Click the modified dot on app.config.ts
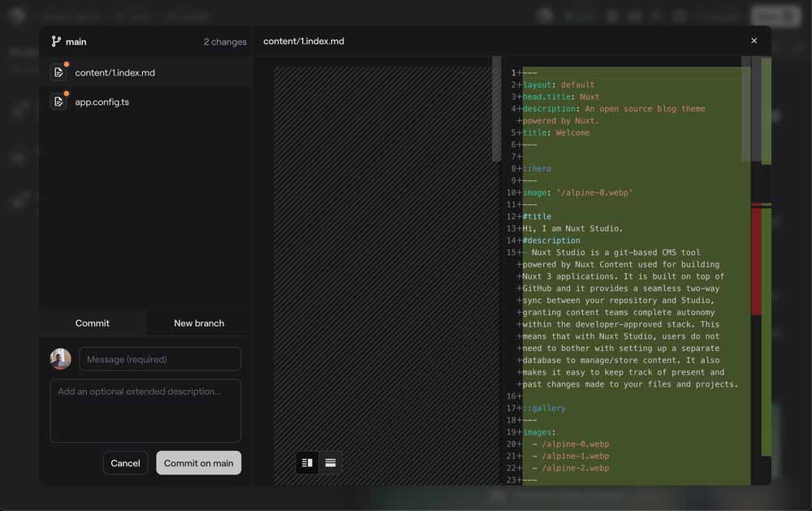The width and height of the screenshot is (812, 511). coord(66,93)
